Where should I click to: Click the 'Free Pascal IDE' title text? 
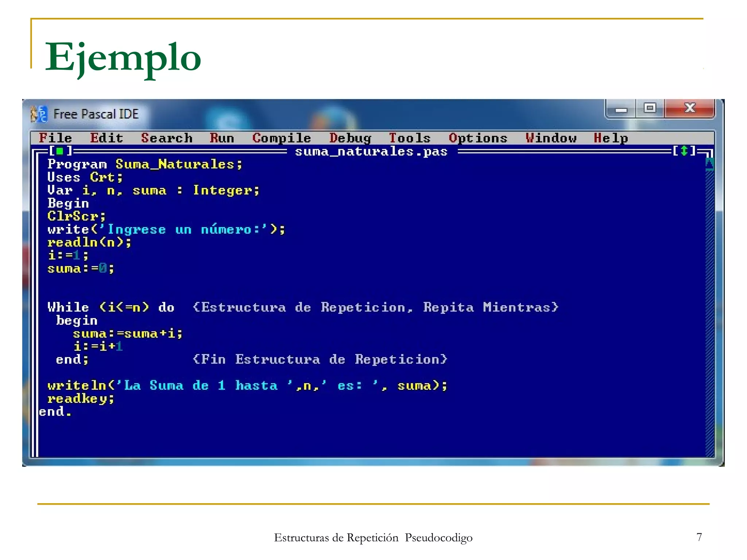(x=96, y=114)
